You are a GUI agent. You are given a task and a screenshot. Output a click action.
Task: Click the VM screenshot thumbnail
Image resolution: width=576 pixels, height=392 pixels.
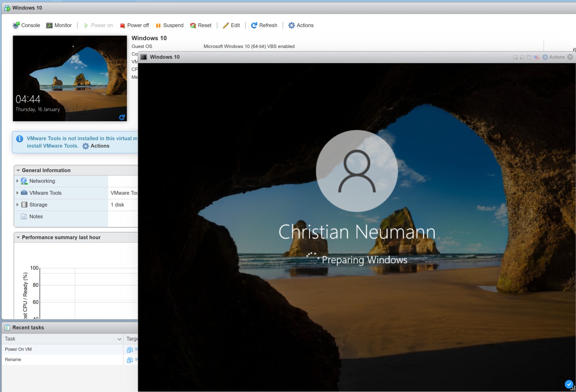tap(70, 78)
